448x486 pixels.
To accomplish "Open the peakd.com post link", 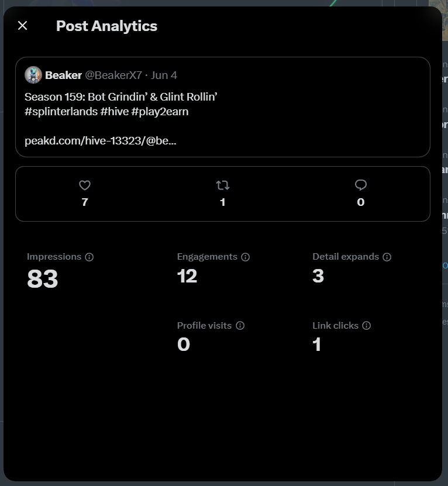I will pos(101,141).
